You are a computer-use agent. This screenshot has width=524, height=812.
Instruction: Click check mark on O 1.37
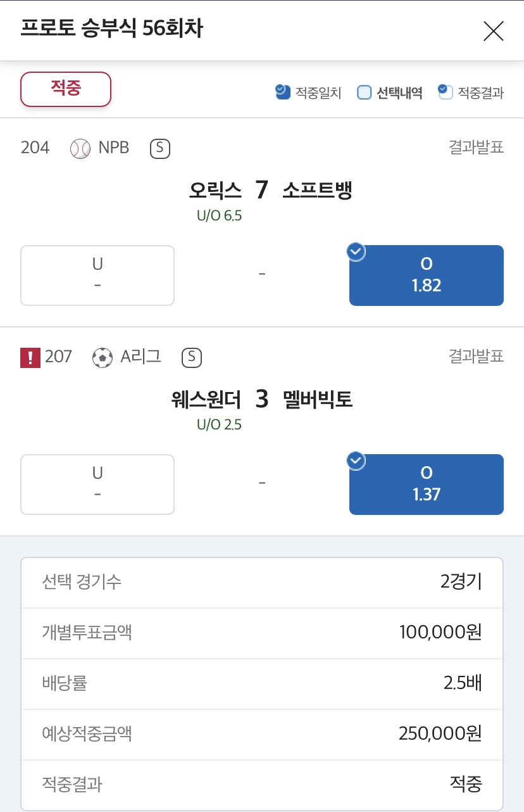point(356,461)
